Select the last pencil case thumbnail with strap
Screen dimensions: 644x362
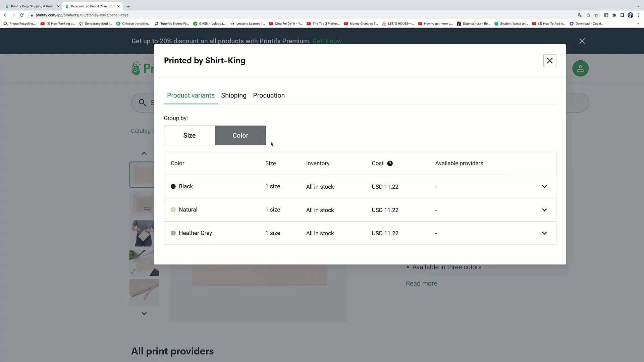[x=144, y=292]
